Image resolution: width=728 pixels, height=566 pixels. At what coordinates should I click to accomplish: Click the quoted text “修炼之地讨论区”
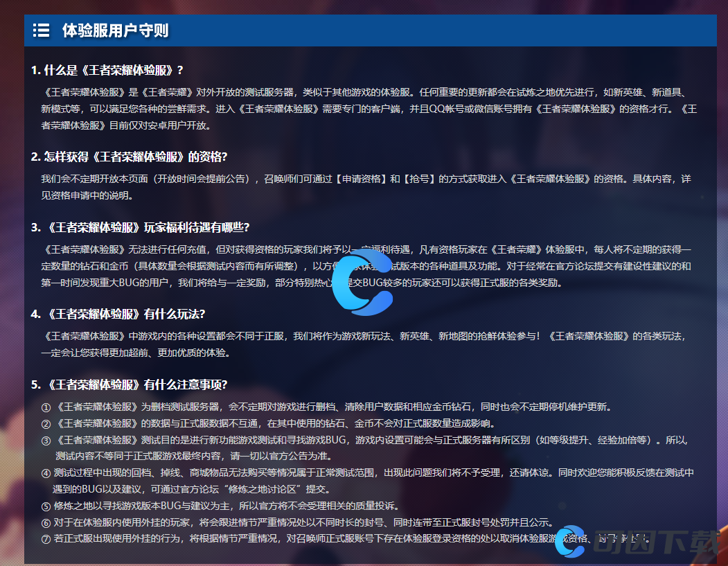tap(263, 489)
